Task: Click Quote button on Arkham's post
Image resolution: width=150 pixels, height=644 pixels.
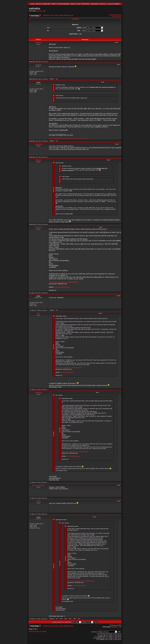Action: (118, 64)
